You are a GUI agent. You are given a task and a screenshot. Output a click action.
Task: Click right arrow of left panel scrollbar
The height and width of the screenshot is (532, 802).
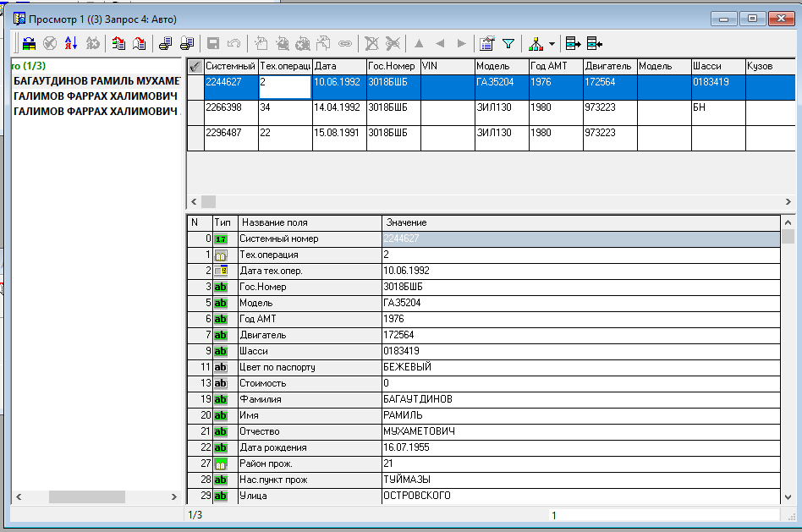(x=174, y=497)
